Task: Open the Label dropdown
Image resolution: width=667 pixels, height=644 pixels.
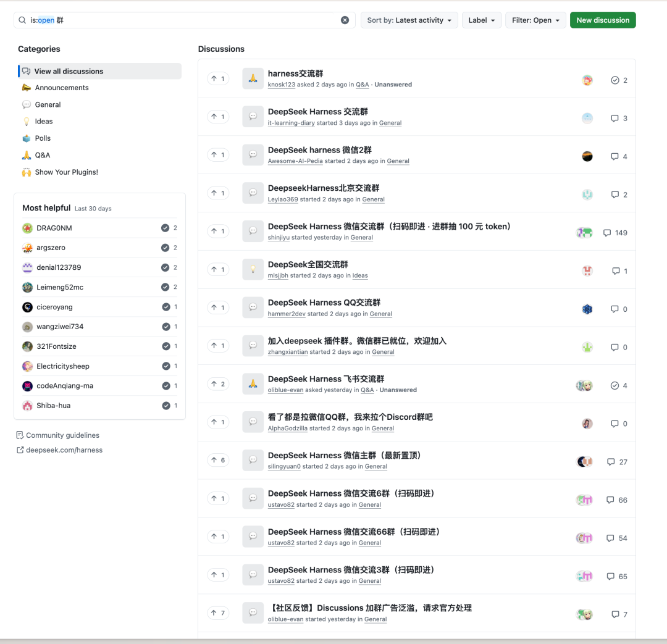Action: coord(482,20)
